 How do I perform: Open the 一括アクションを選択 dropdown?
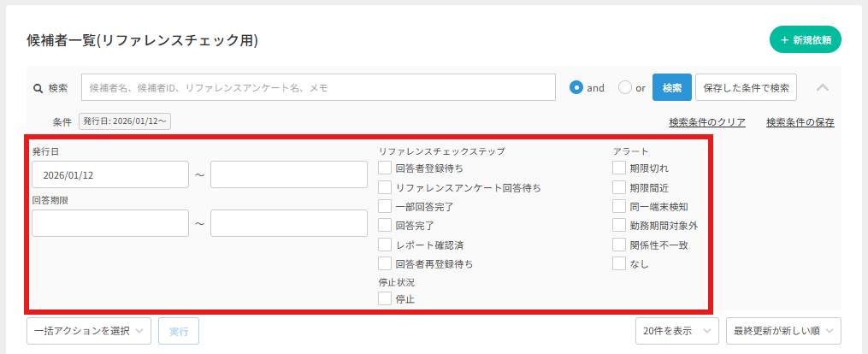[x=90, y=331]
